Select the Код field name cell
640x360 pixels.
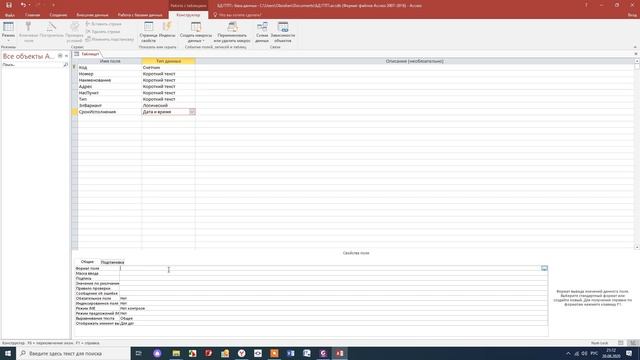109,67
